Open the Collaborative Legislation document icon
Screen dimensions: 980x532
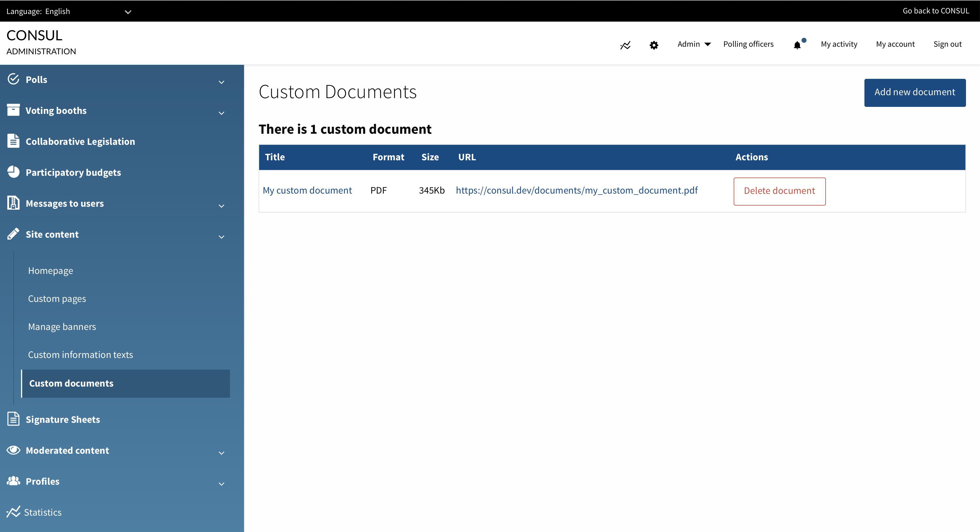(14, 141)
